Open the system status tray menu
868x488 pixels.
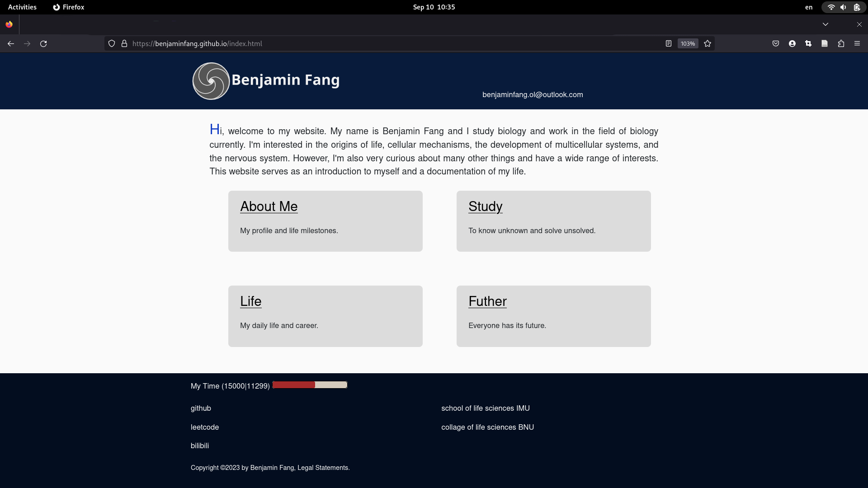click(x=844, y=7)
